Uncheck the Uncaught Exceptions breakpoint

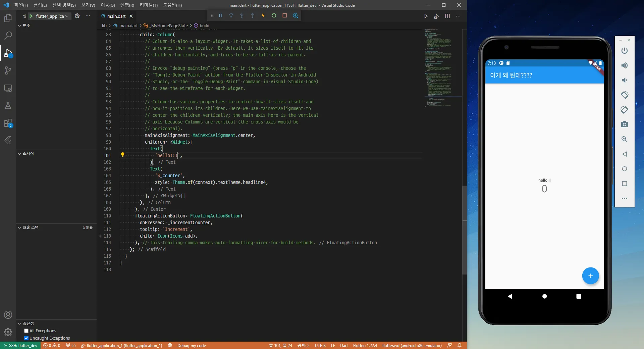coord(26,338)
